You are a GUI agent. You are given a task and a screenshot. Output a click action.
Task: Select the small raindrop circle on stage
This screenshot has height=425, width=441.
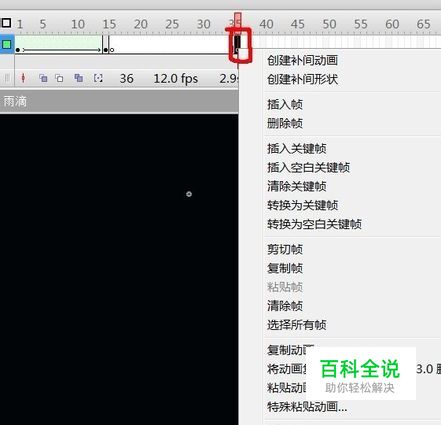(x=189, y=194)
